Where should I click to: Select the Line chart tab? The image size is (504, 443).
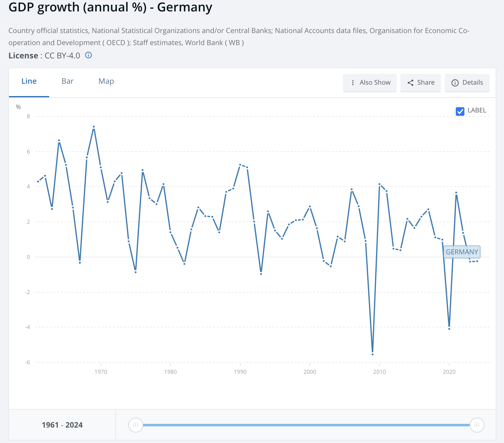[x=29, y=81]
